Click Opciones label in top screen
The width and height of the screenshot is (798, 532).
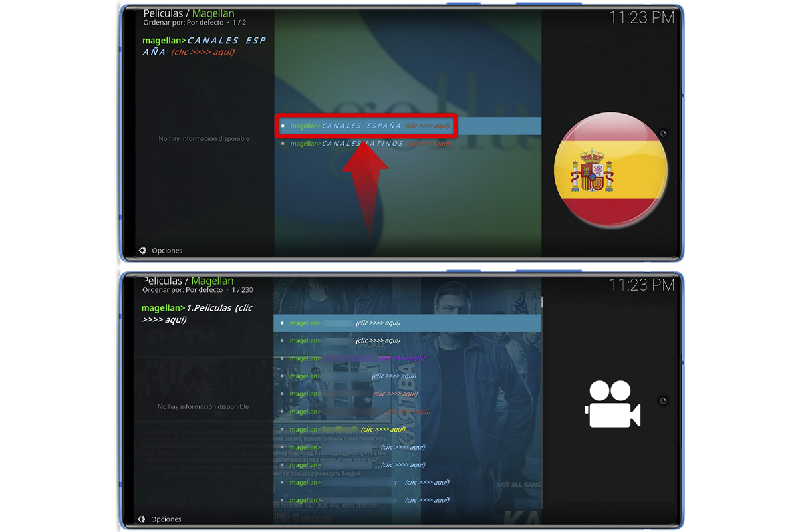(x=167, y=251)
